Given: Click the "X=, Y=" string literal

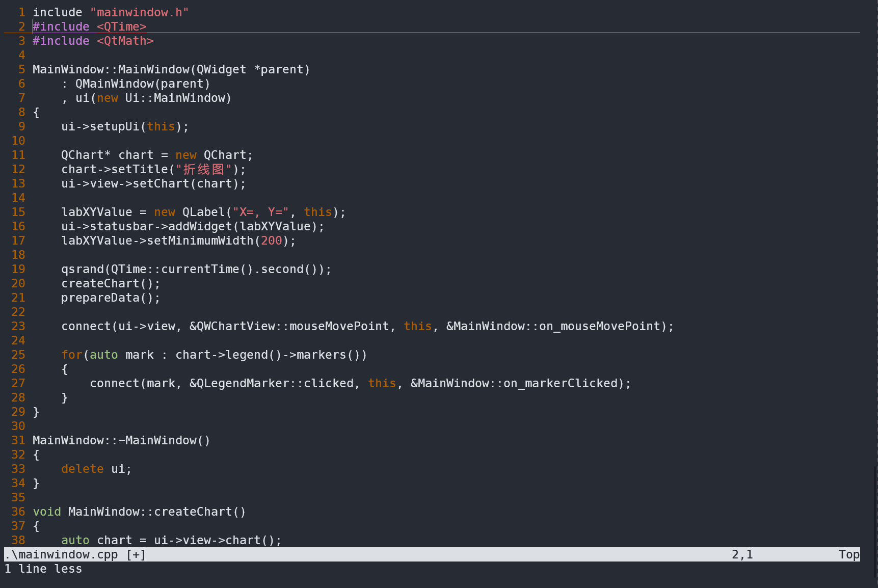Looking at the screenshot, I should (x=260, y=212).
